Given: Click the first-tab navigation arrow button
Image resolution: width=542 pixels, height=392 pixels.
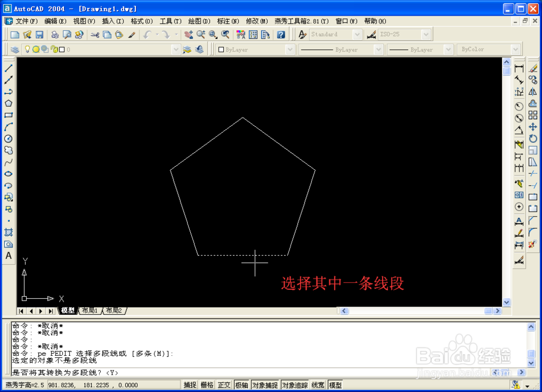Looking at the screenshot, I should coord(22,311).
